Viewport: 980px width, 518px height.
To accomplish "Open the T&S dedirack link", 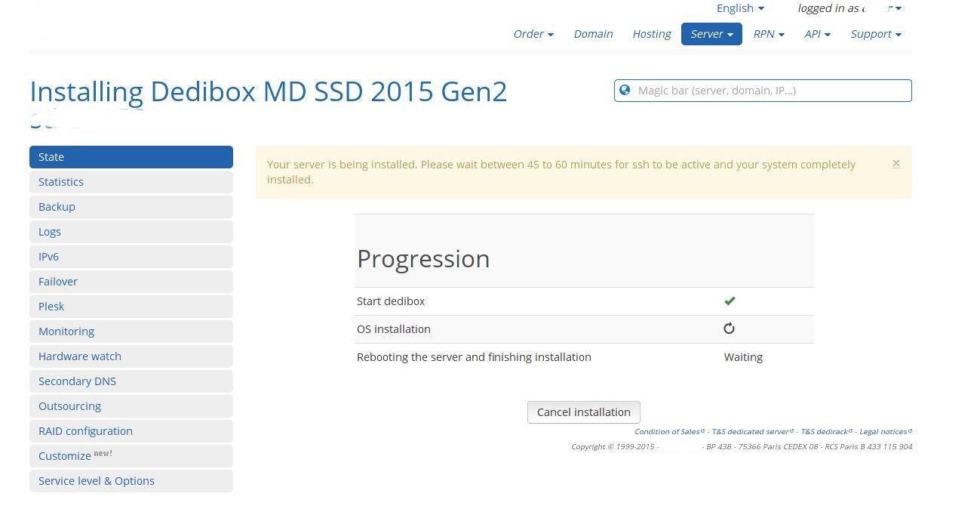I will point(826,432).
